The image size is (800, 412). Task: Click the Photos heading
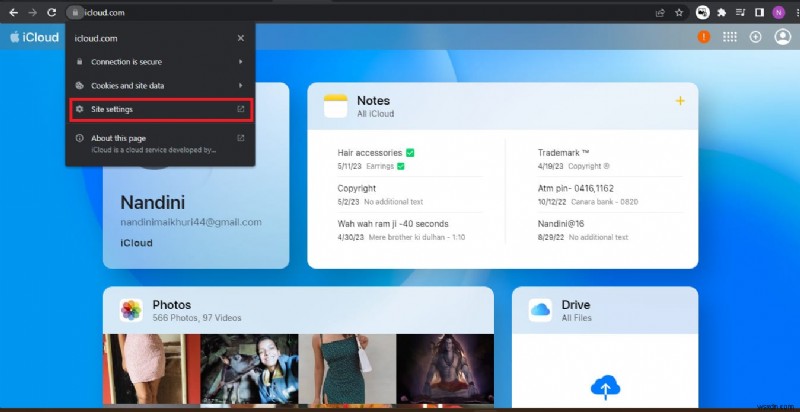tap(171, 305)
